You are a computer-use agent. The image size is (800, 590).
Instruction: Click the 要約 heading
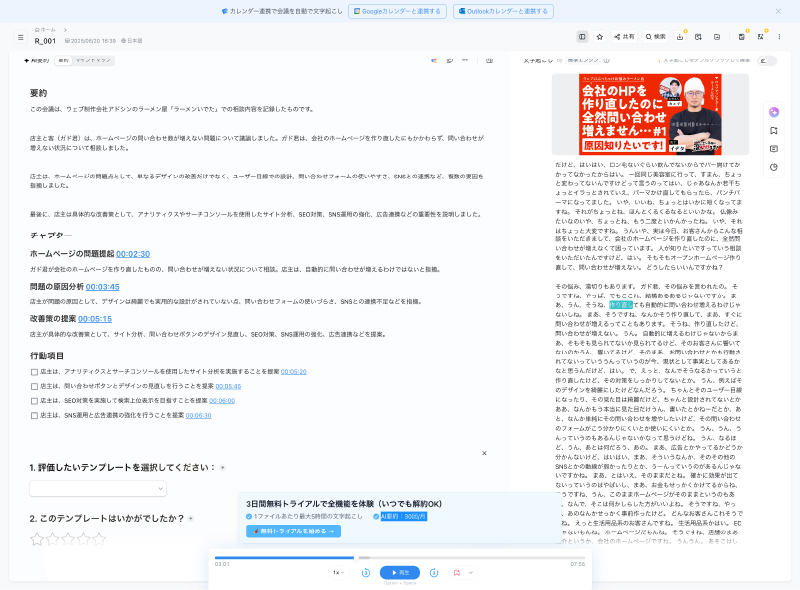(x=38, y=93)
